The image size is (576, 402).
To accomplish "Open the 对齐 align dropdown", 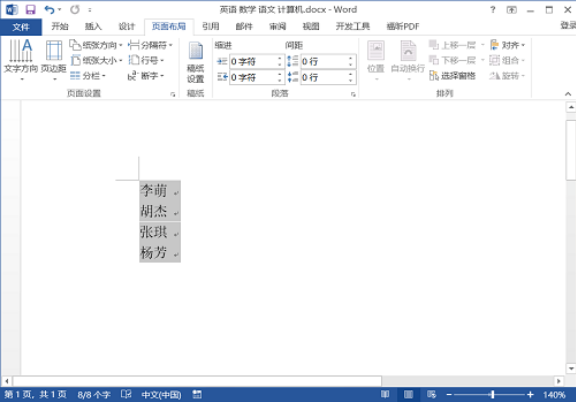I will [508, 45].
